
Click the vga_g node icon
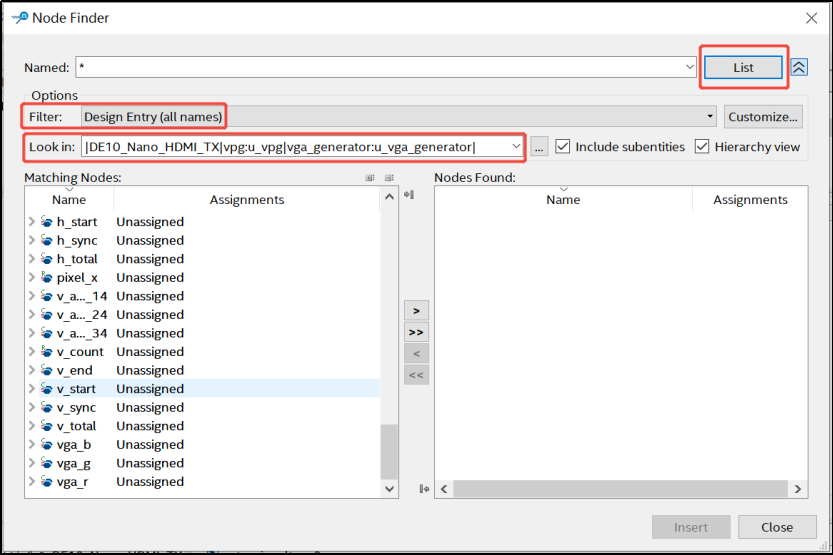(47, 463)
